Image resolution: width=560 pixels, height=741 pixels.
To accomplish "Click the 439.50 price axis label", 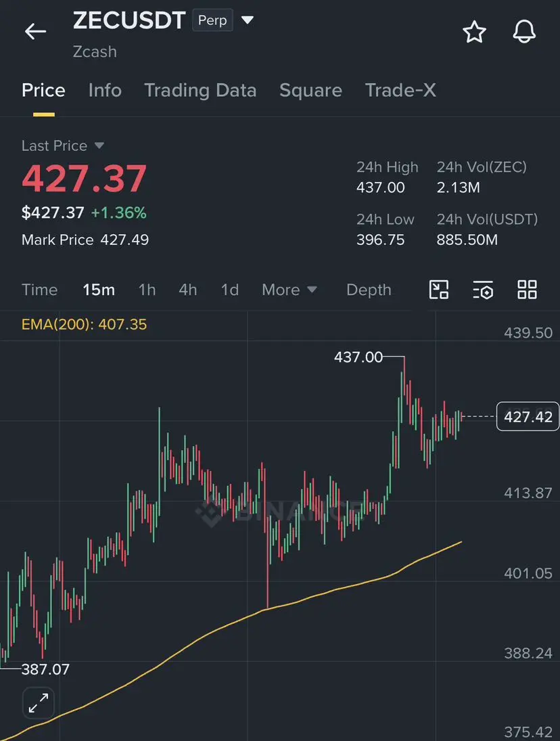I will (x=528, y=333).
